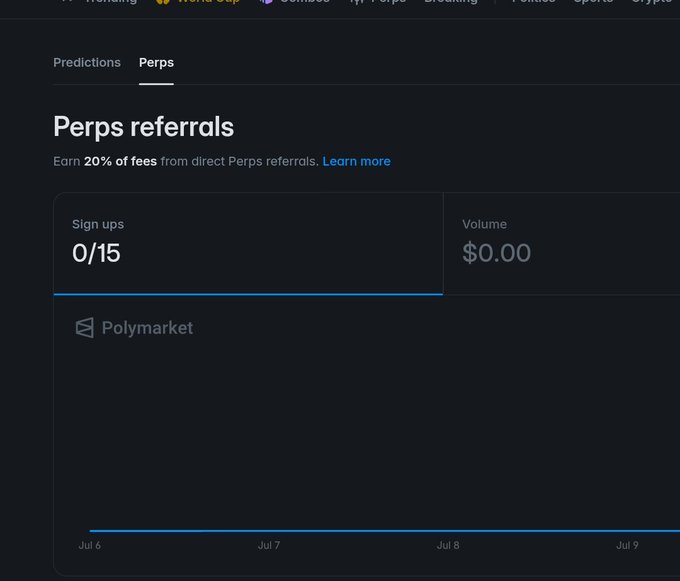This screenshot has height=581, width=680.
Task: Click the Polymarket watermark text
Action: 147,328
